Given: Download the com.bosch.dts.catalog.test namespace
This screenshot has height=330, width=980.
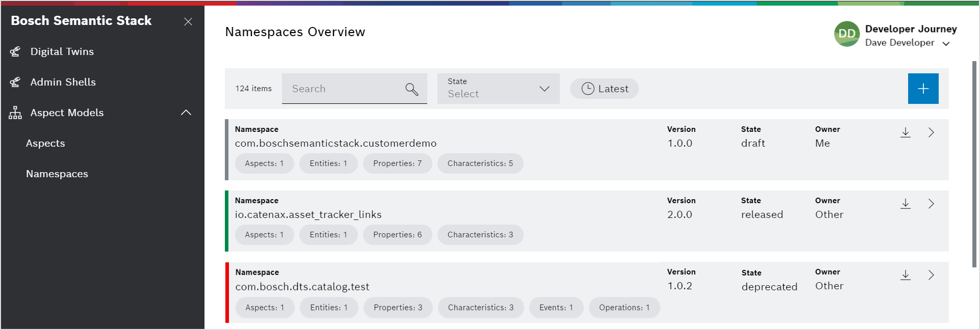Looking at the screenshot, I should click(905, 275).
